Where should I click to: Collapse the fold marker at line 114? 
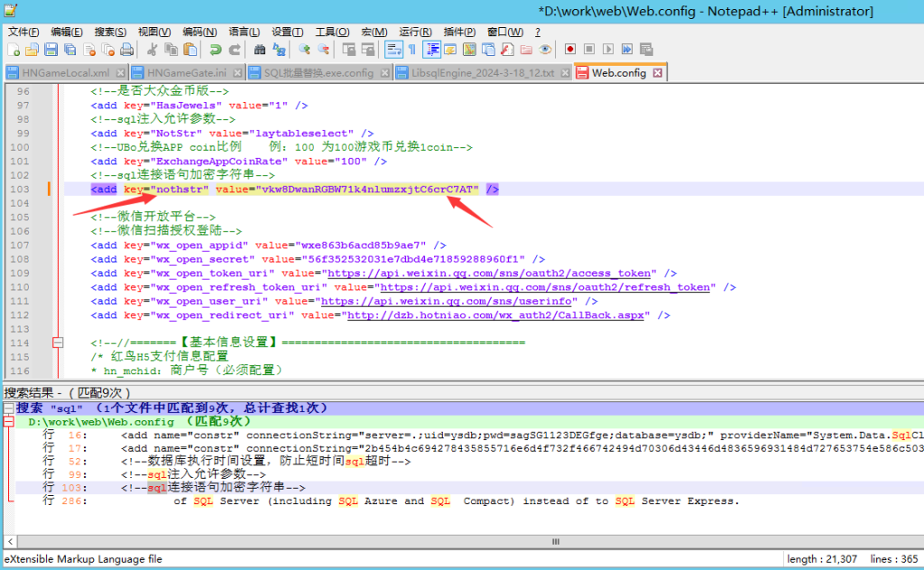click(58, 343)
